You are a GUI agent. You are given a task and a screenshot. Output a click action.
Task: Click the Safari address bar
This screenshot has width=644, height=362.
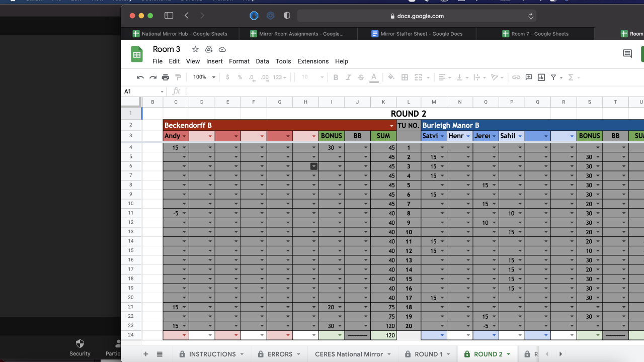click(417, 16)
